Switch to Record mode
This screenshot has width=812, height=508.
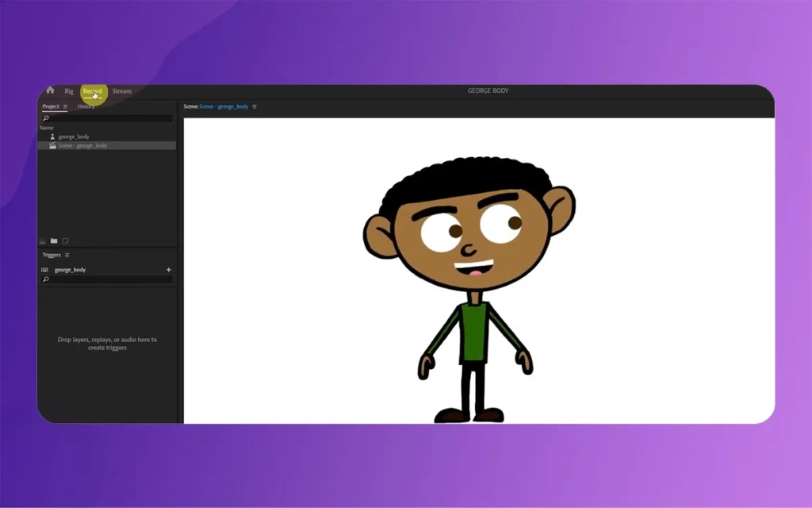92,91
